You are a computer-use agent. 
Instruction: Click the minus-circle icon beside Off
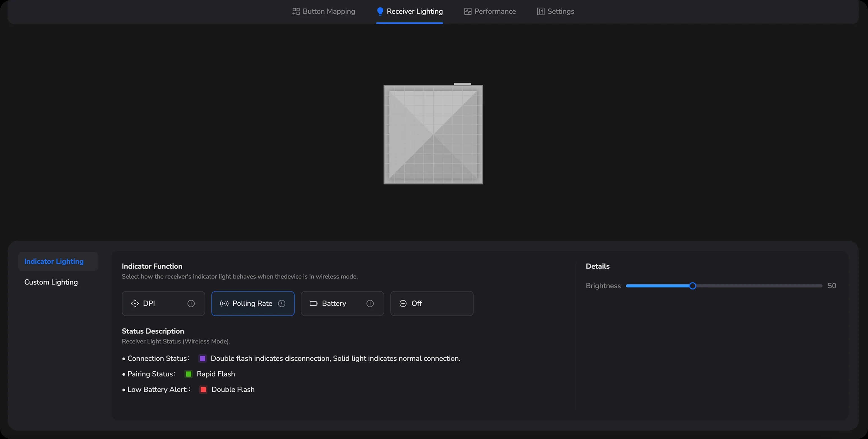(x=403, y=303)
